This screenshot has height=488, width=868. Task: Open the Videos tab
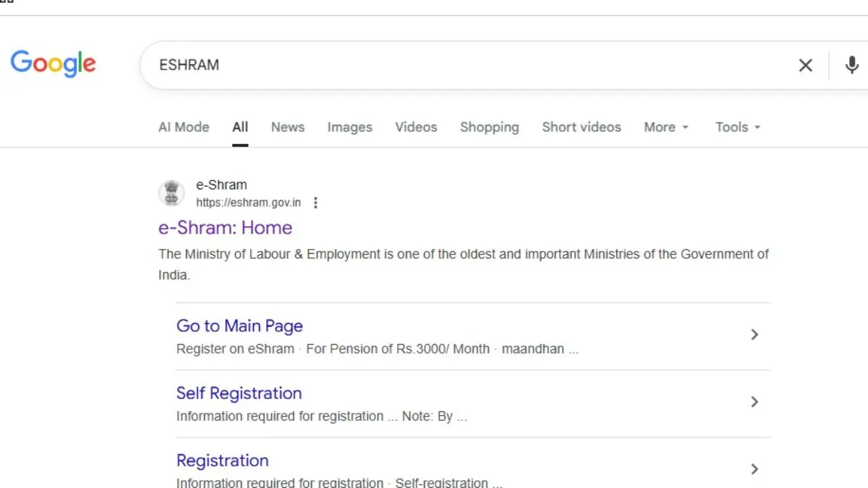pos(416,127)
